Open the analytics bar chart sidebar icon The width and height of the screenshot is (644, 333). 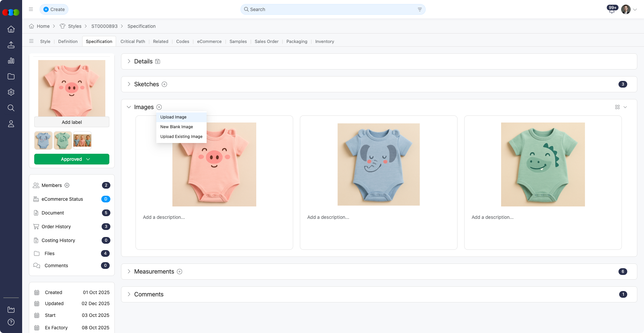point(11,61)
